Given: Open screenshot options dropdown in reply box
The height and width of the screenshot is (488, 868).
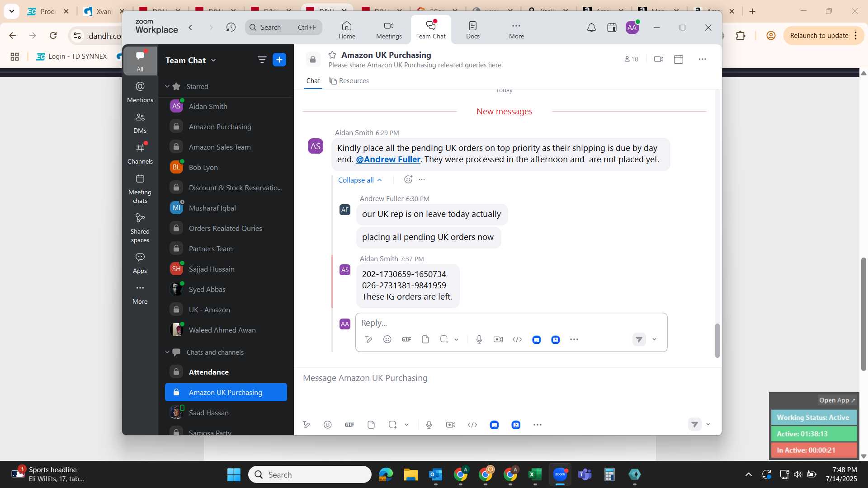Looking at the screenshot, I should coord(457,339).
